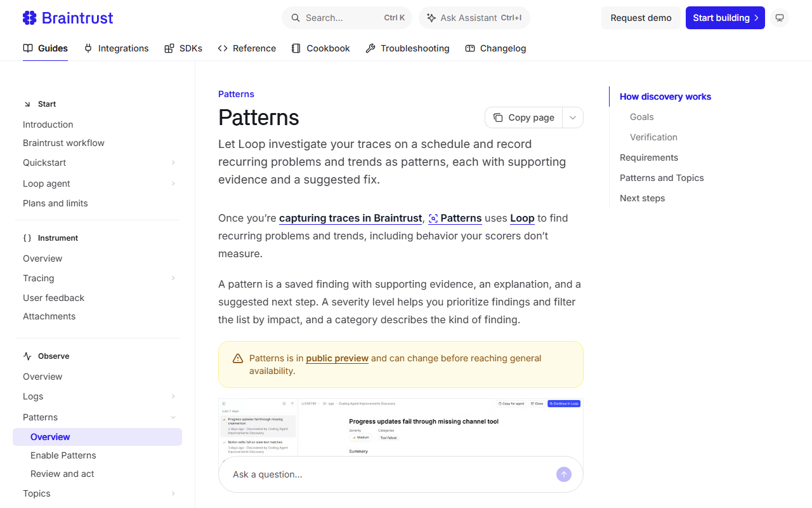Jump to Goals in table of contents

click(642, 117)
